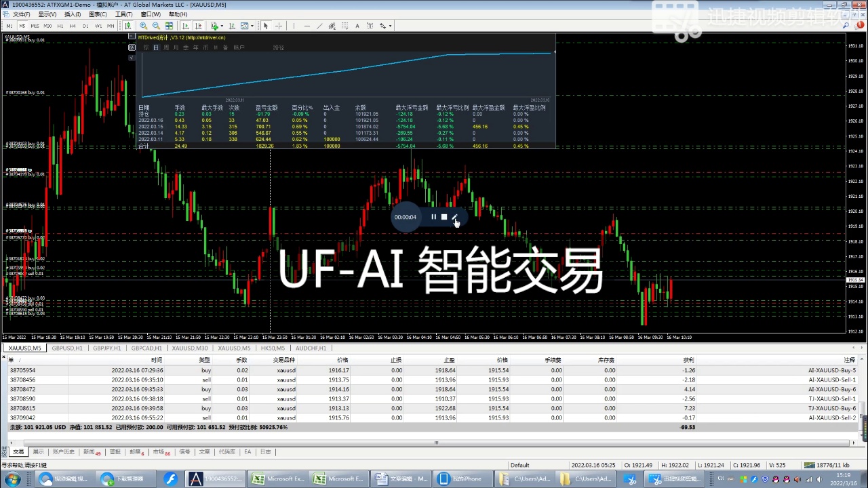Viewport: 868px width, 488px height.
Task: Select the M1 timeframe button
Action: (x=9, y=26)
